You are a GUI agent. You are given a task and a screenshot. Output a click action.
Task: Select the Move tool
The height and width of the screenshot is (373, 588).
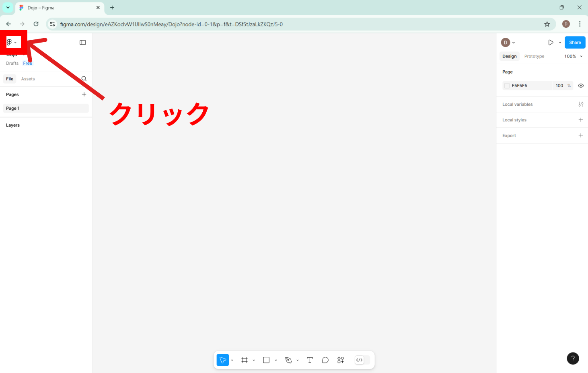[223, 360]
